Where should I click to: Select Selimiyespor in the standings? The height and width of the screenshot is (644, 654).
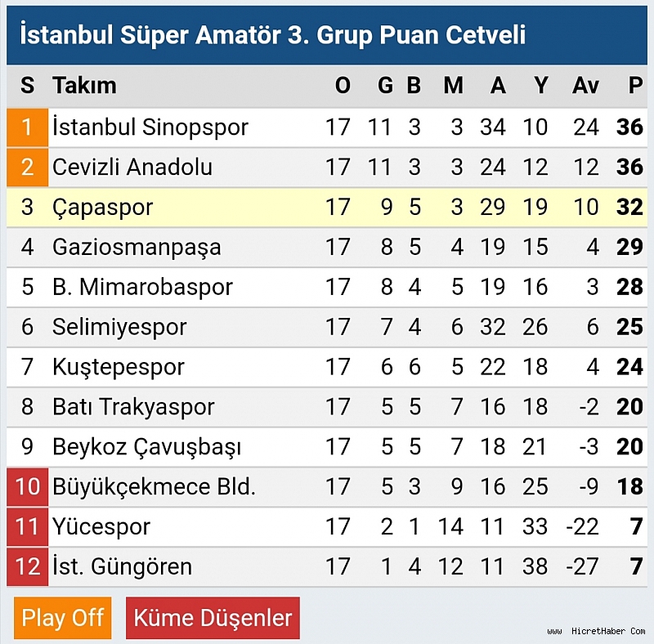tap(119, 327)
